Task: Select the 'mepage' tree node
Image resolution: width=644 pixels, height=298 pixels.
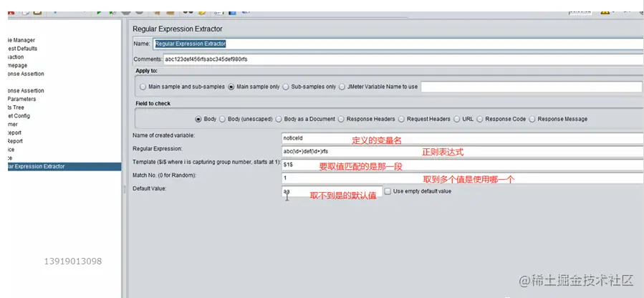Action: click(x=18, y=66)
